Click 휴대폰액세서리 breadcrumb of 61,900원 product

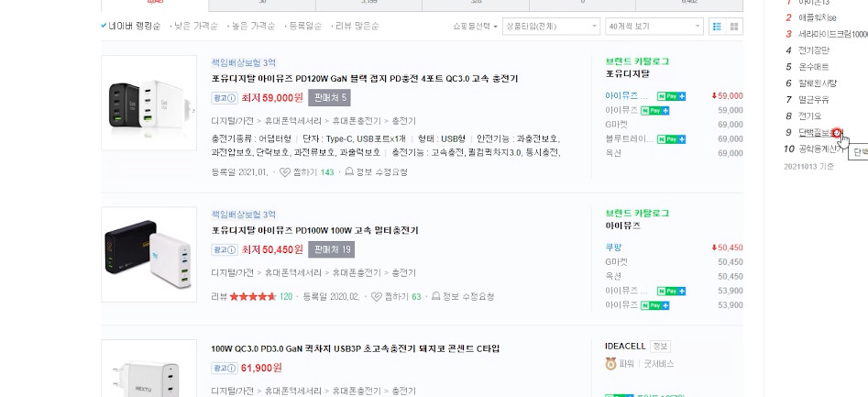(292, 391)
